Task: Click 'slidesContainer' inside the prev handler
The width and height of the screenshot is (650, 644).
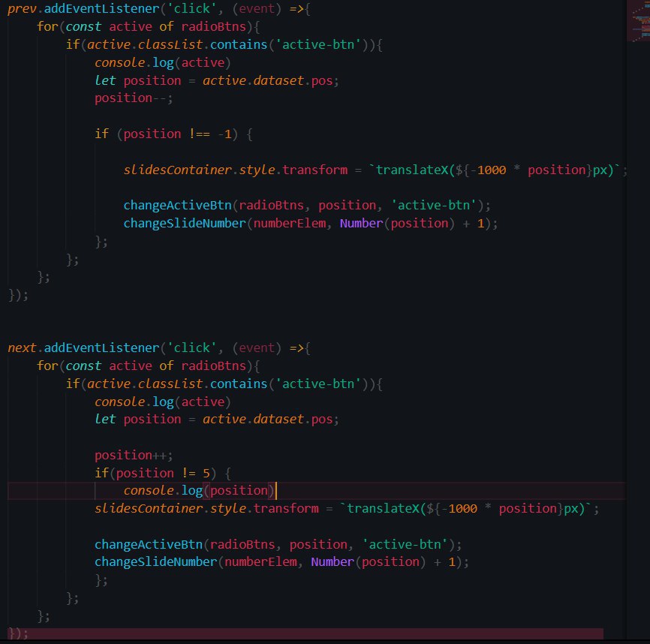Action: pyautogui.click(x=177, y=170)
